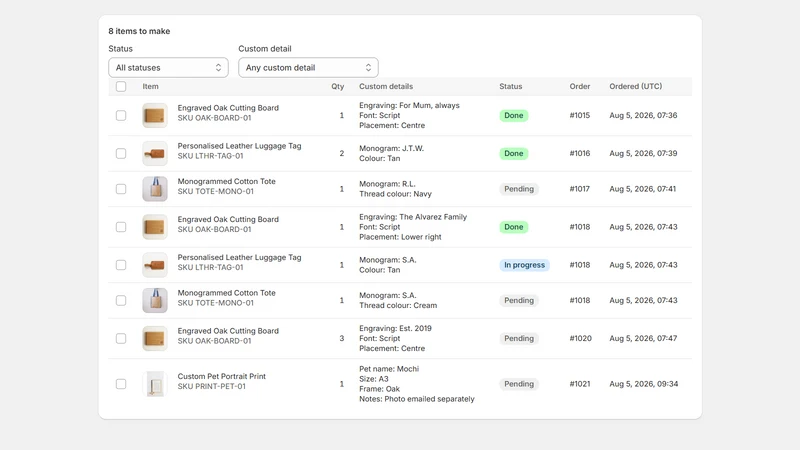
Task: Click Done status badge for order #1015
Action: click(514, 115)
